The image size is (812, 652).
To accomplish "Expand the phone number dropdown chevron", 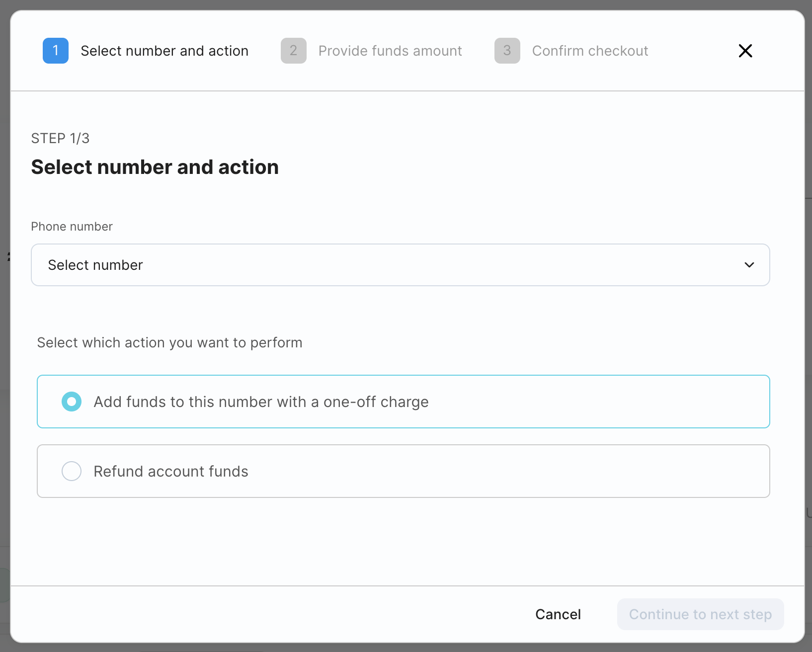I will 749,265.
